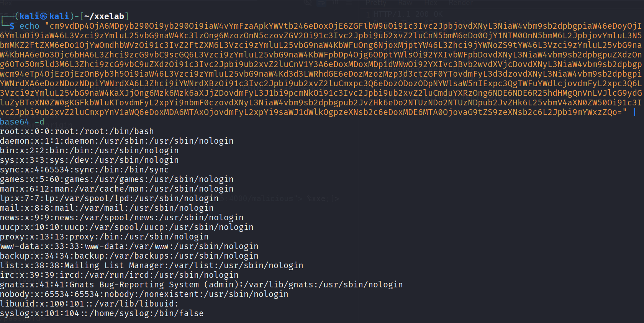Image resolution: width=644 pixels, height=323 pixels.
Task: Open the faint Render tab
Action: (461, 3)
